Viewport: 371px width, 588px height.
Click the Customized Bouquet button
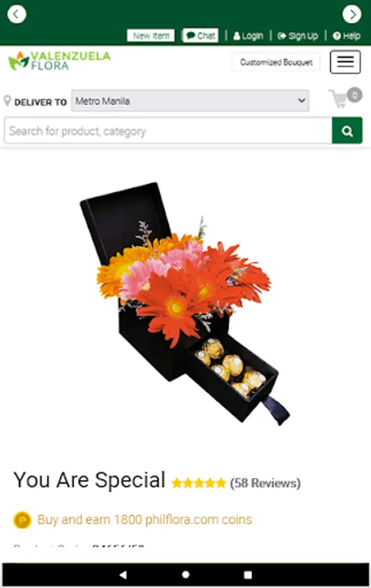(276, 62)
